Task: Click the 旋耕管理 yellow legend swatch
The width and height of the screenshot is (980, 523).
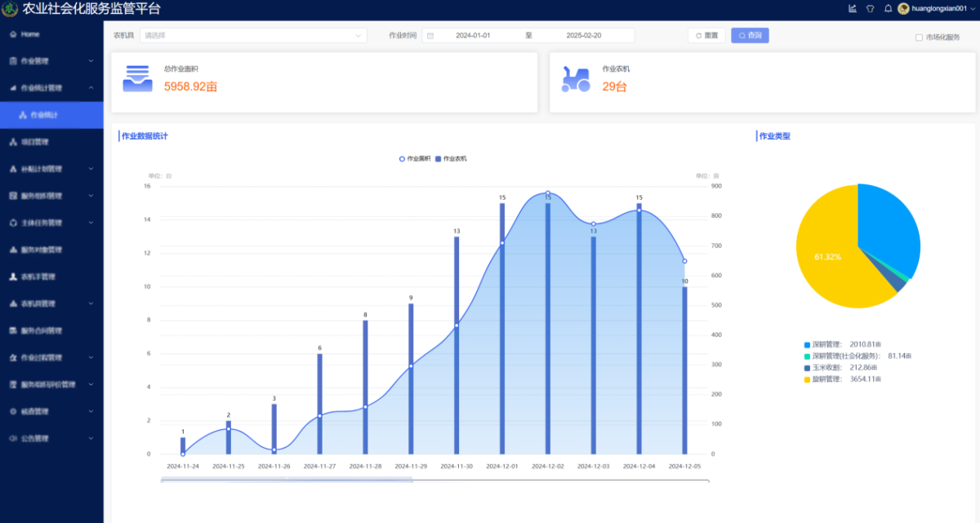Action: click(x=806, y=379)
